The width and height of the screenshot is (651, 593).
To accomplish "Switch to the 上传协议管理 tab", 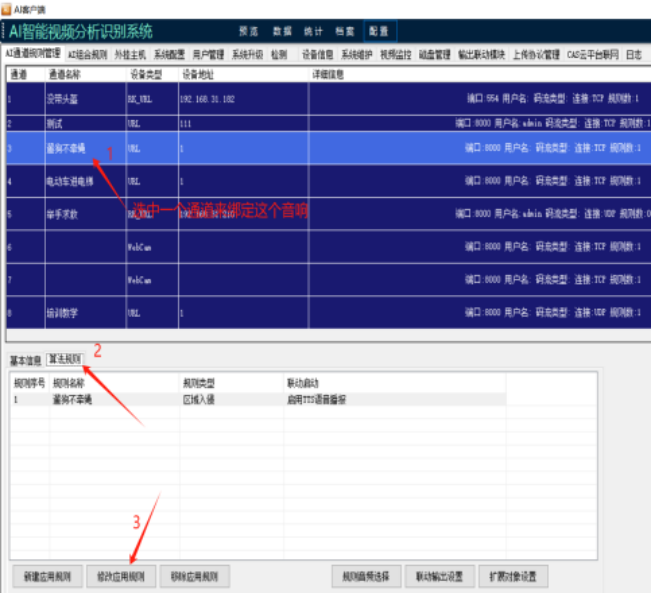I will (536, 54).
